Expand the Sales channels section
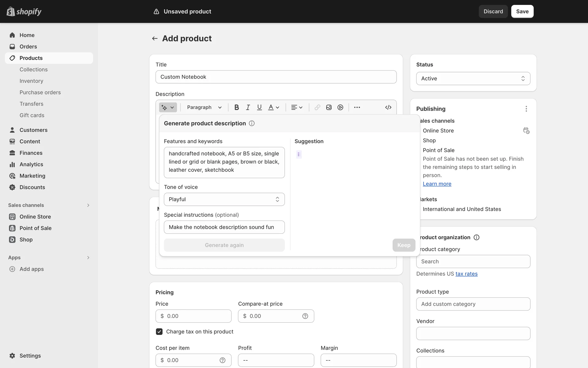The height and width of the screenshot is (368, 588). [x=88, y=205]
